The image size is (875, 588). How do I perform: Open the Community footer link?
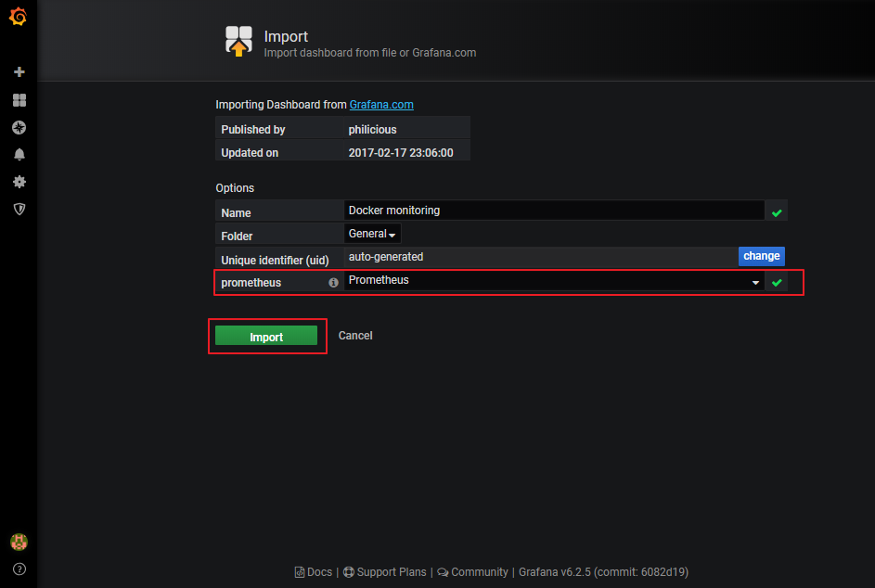(472, 572)
